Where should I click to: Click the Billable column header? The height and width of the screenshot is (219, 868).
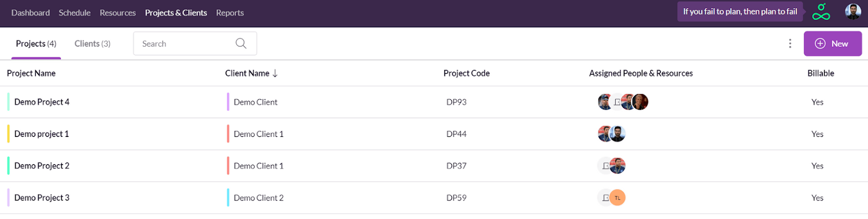pyautogui.click(x=820, y=73)
